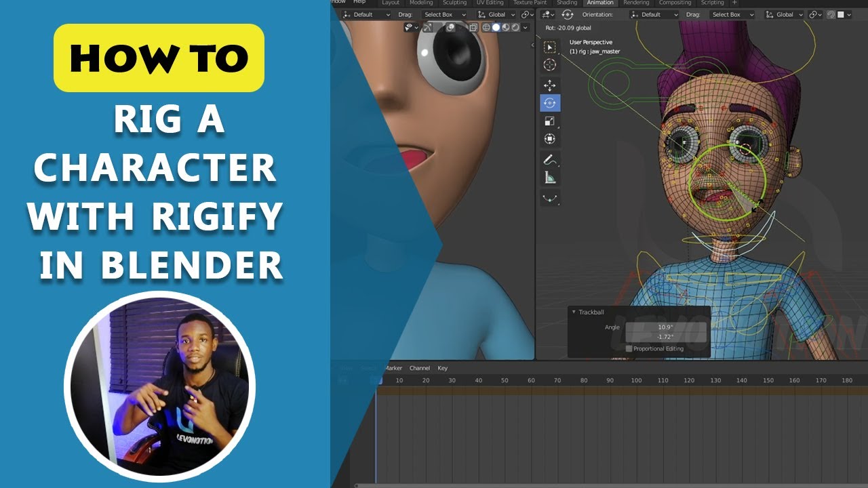868x488 pixels.
Task: Open Select Box drag dropdown in right header
Action: pos(732,14)
